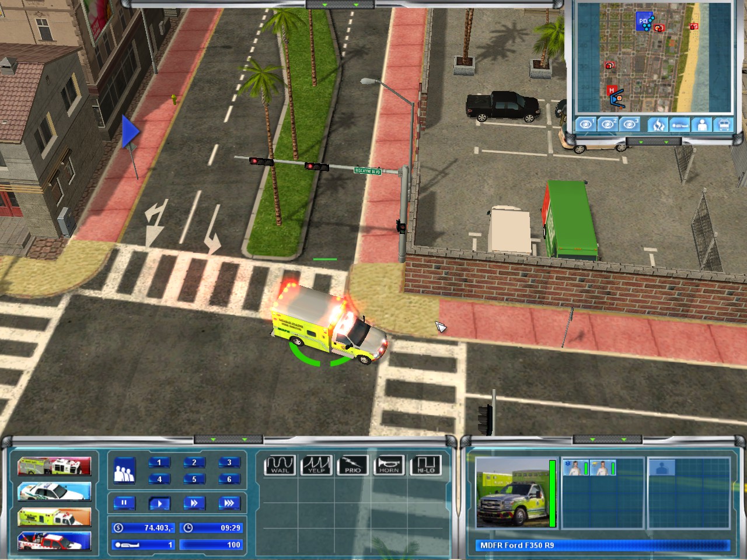Select the paramedic crew member portrait
Image resolution: width=747 pixels, height=560 pixels.
(575, 468)
